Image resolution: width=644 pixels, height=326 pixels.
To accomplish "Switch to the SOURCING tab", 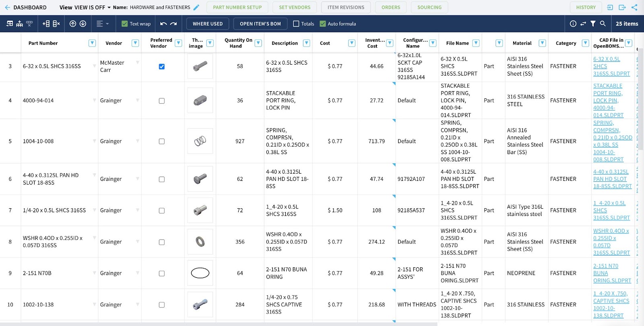I will pyautogui.click(x=429, y=7).
